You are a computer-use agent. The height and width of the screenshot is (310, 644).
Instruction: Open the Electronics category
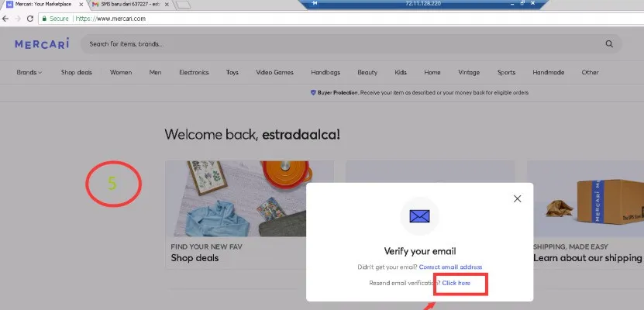pos(194,72)
